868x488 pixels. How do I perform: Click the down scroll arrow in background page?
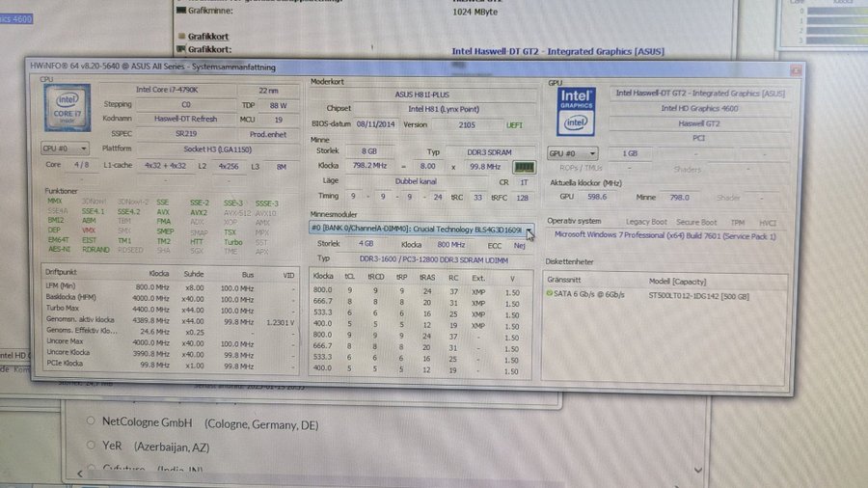[698, 470]
